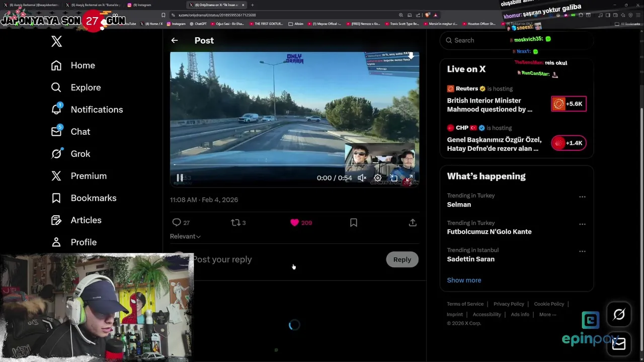
Task: Click the Bookmarks ribbon icon in sidebar
Action: pos(56,198)
